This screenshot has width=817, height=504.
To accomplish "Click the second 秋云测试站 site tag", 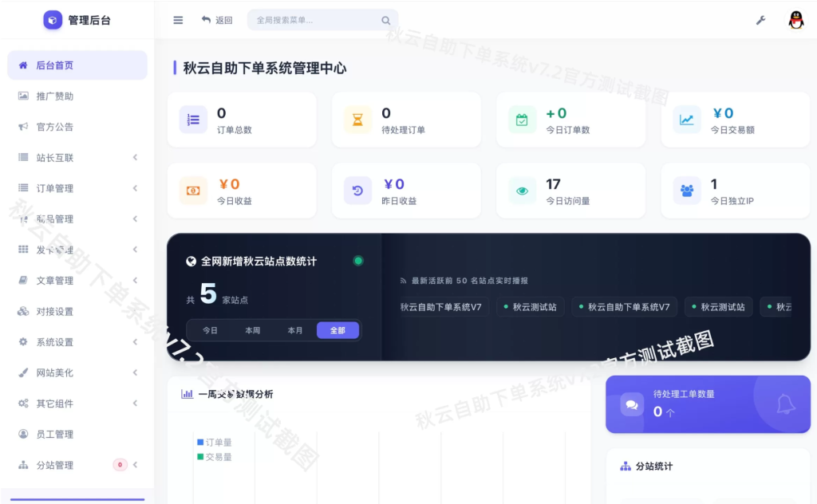I will [719, 307].
